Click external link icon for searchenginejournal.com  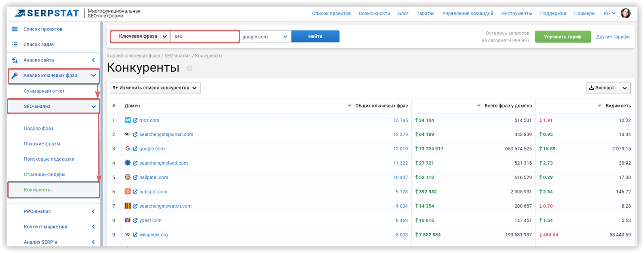click(x=135, y=134)
